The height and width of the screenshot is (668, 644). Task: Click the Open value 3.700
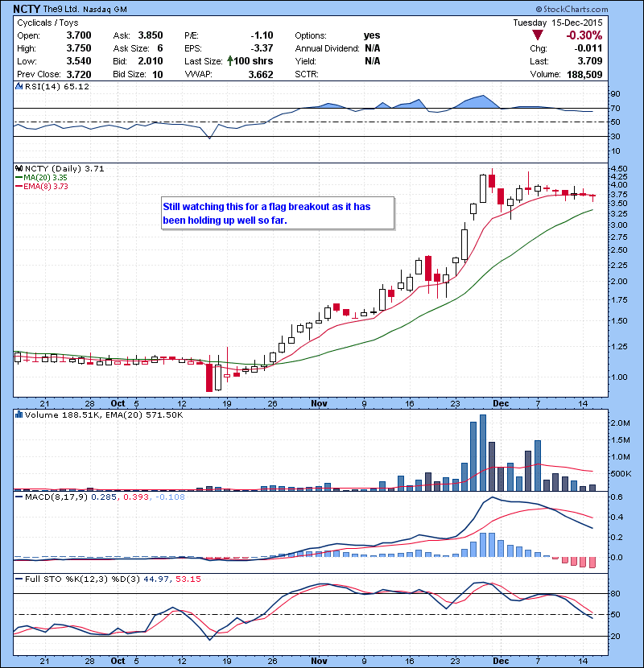click(x=79, y=35)
